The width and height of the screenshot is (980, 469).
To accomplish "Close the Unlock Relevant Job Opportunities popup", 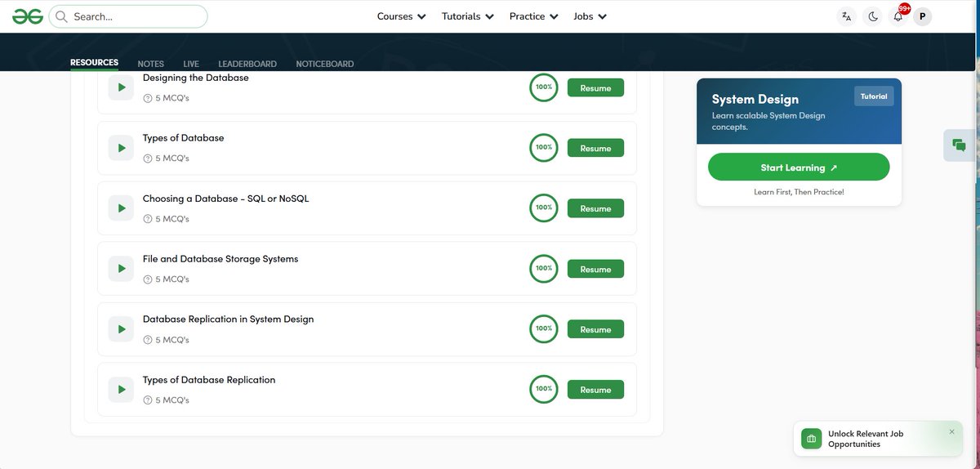I will coord(951,431).
